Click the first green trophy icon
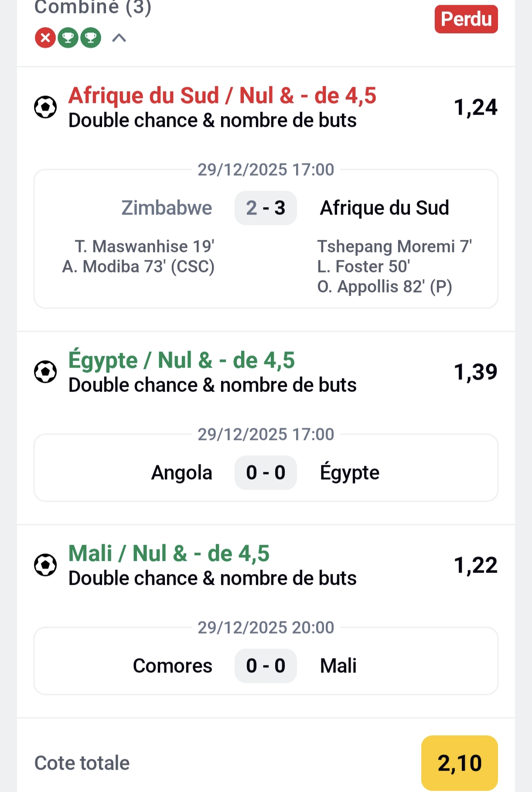 coord(68,38)
